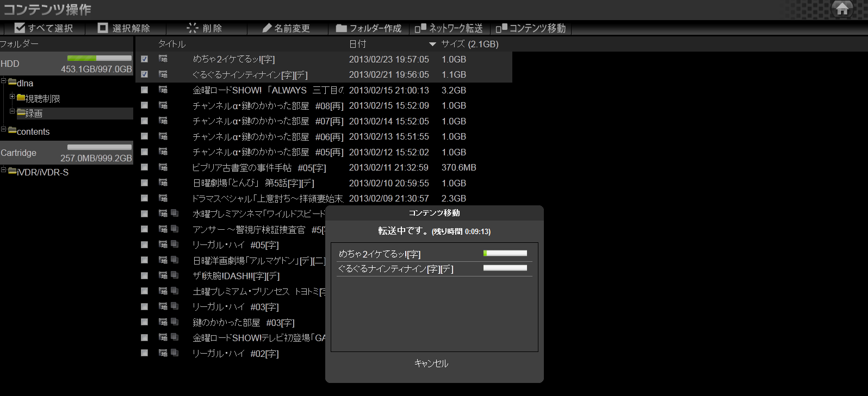Toggle the 録画 folder expander
868x396 pixels.
(12, 111)
